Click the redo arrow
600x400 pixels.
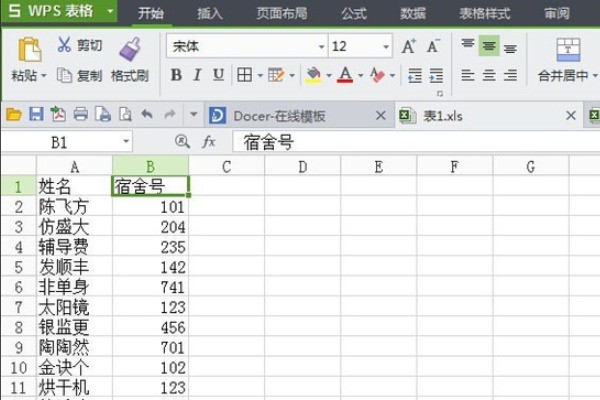pyautogui.click(x=170, y=114)
